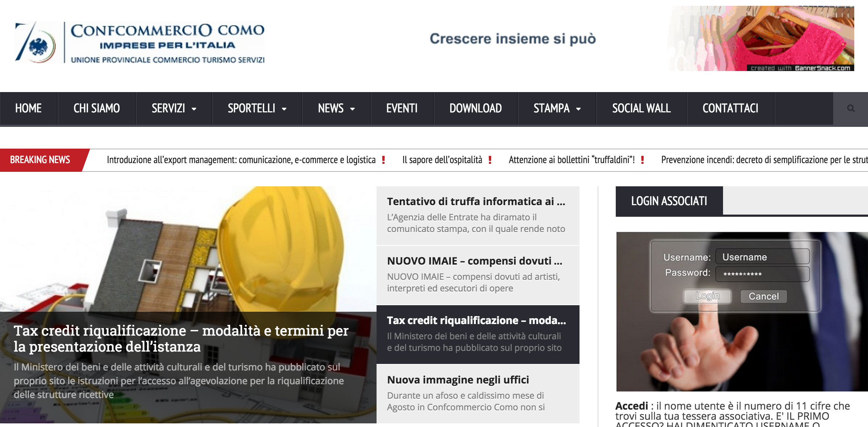
Task: Switch to the SOCIAL WALL page
Action: (x=641, y=108)
